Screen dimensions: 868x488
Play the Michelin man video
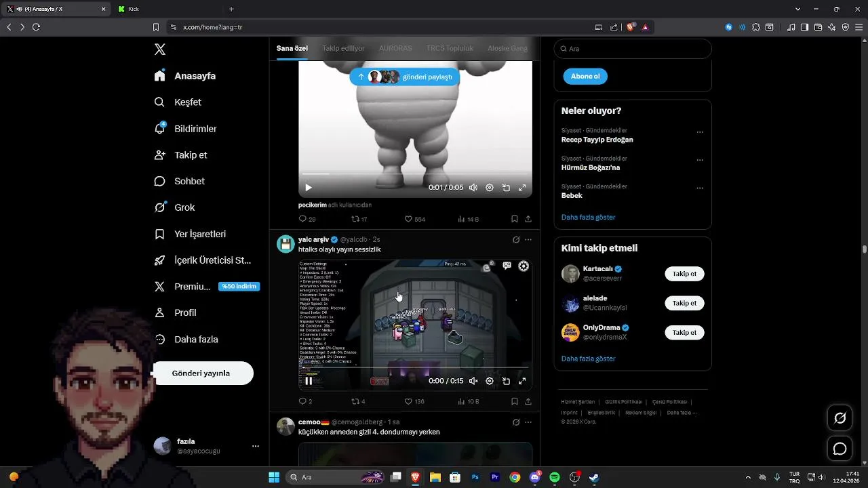coord(308,188)
